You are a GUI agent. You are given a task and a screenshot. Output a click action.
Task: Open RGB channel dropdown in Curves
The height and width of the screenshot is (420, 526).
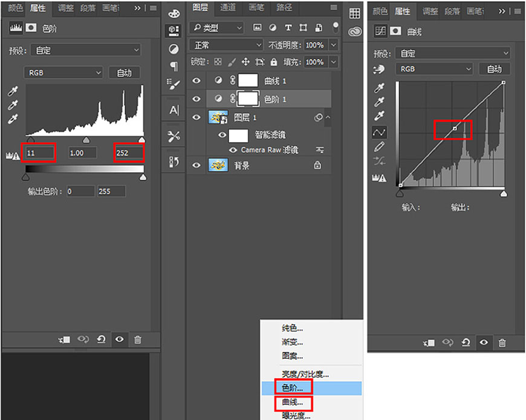pos(434,69)
